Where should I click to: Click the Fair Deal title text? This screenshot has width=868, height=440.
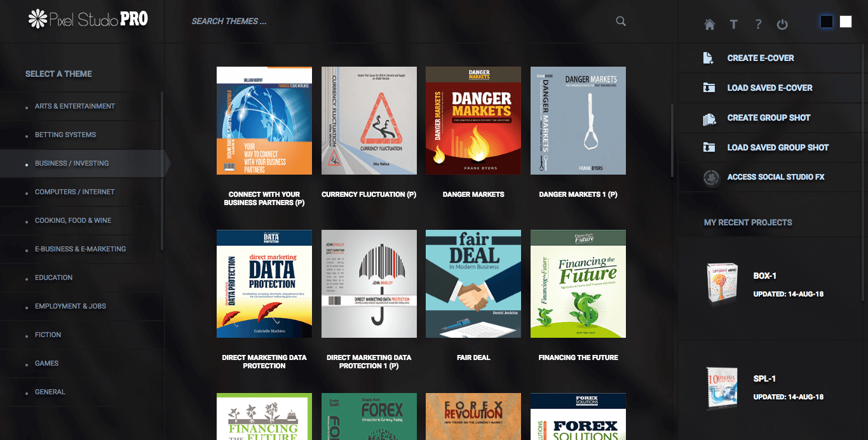(x=473, y=357)
